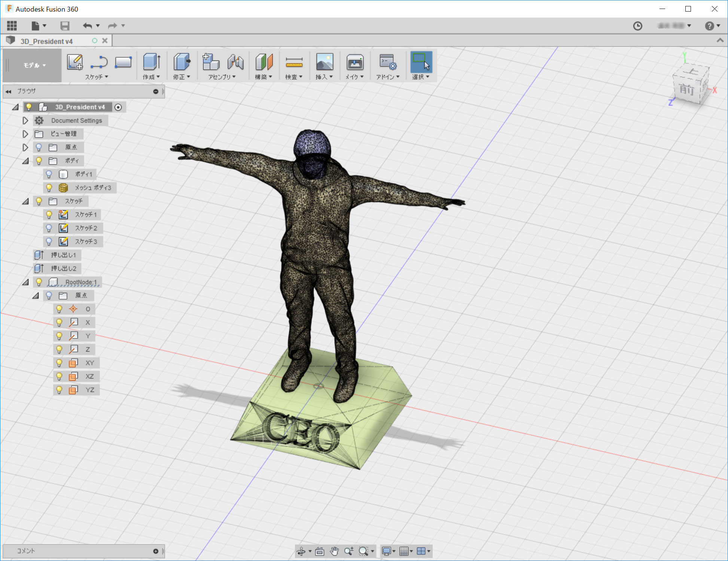The height and width of the screenshot is (561, 728).
Task: Collapse the RootNode:1 component
Action: (x=25, y=282)
